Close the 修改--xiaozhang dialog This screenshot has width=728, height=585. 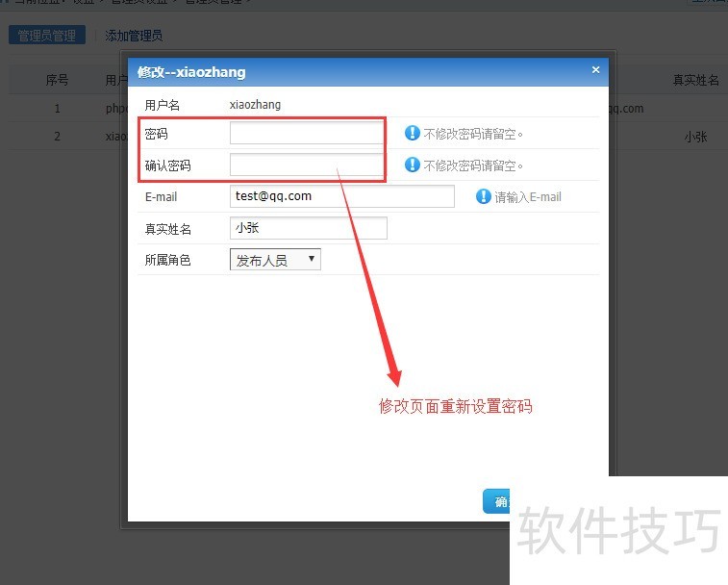click(x=595, y=70)
